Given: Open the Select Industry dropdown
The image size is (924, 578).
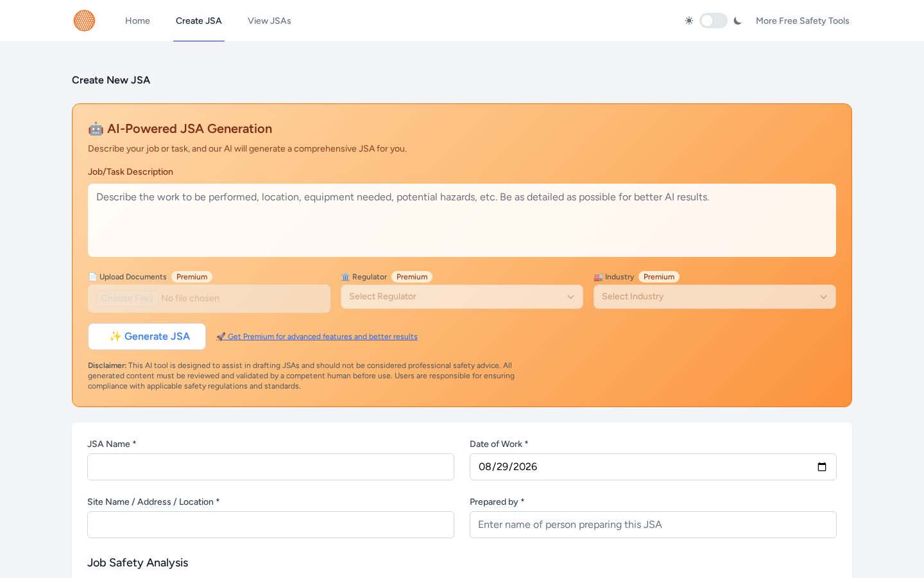Looking at the screenshot, I should pos(715,297).
